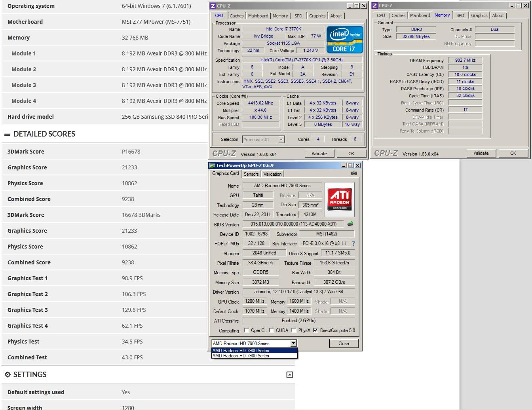The image size is (532, 410).
Task: Click the CPU name field Intel Core i7 3770K
Action: [283, 29]
